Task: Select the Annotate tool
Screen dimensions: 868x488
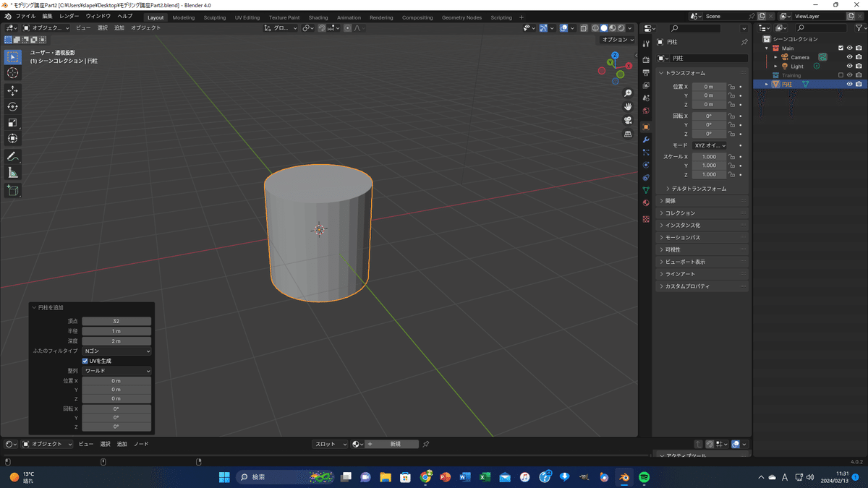Action: 13,157
